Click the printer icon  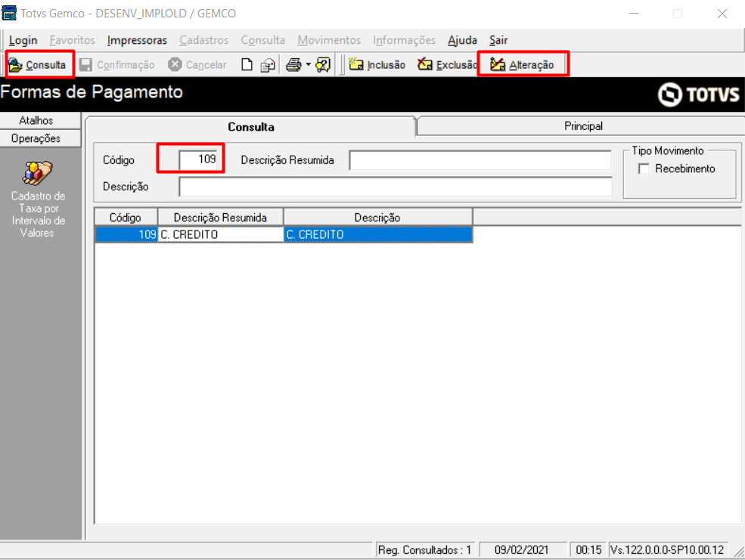click(293, 64)
